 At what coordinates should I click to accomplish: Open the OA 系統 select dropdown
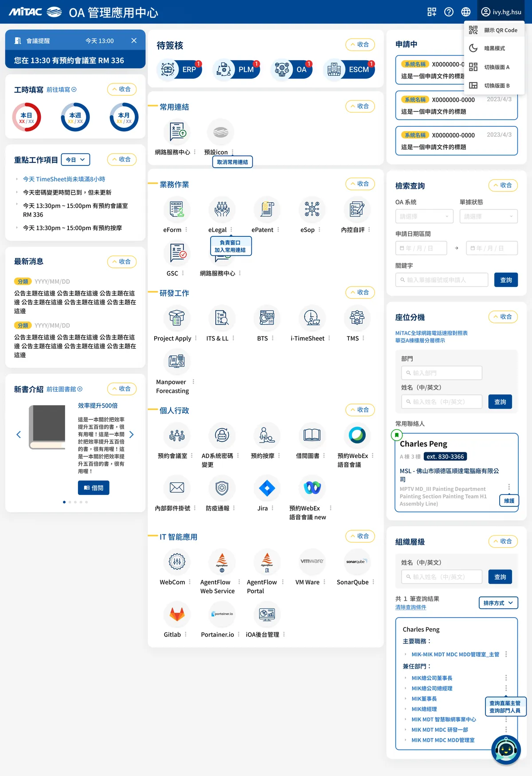click(424, 216)
